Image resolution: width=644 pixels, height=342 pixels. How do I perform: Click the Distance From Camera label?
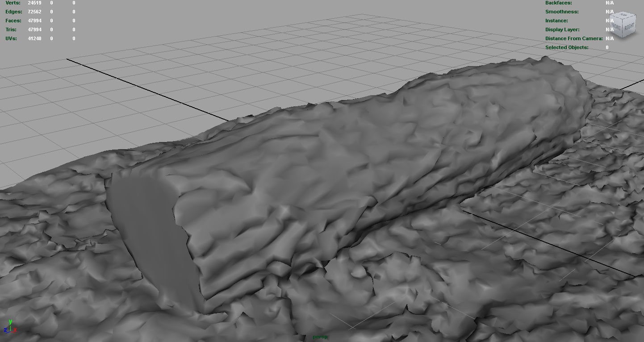[x=574, y=38]
